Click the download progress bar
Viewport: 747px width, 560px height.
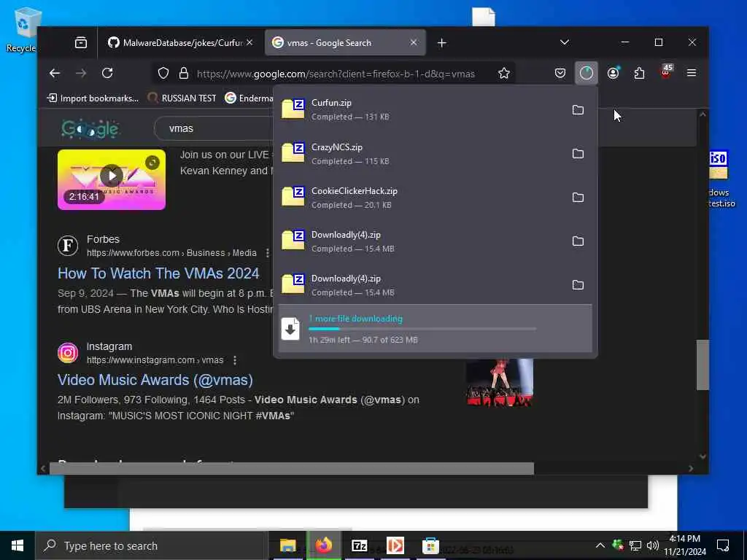click(422, 329)
